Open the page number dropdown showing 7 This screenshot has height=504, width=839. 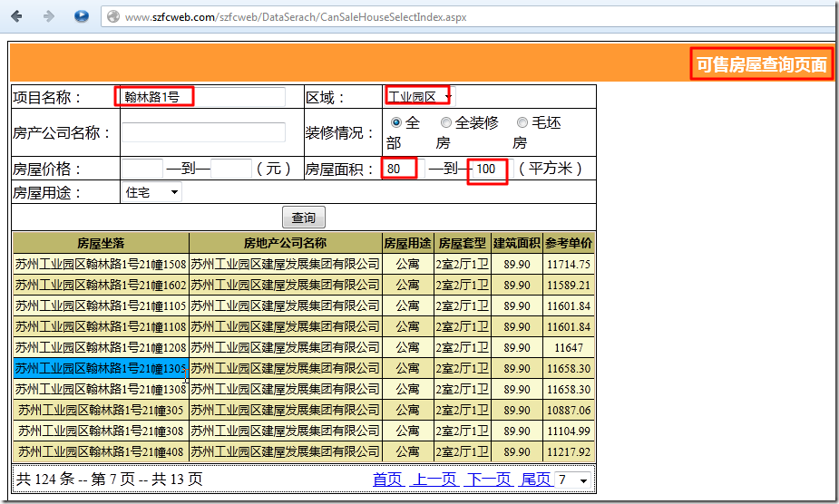coord(573,480)
